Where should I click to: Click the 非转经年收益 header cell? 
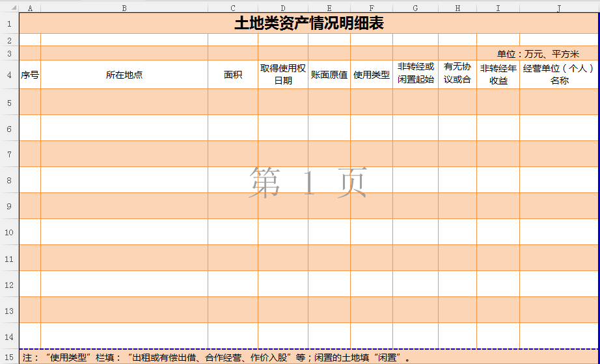(x=498, y=75)
